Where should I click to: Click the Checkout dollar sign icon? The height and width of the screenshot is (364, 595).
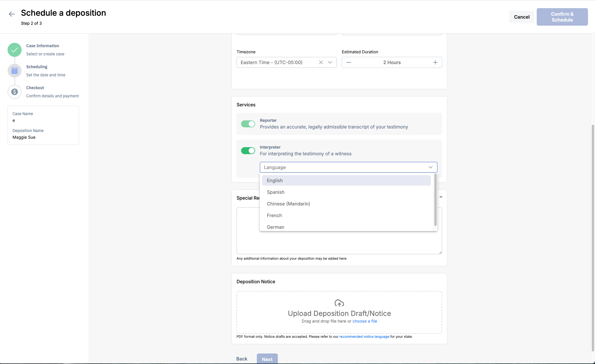[15, 92]
